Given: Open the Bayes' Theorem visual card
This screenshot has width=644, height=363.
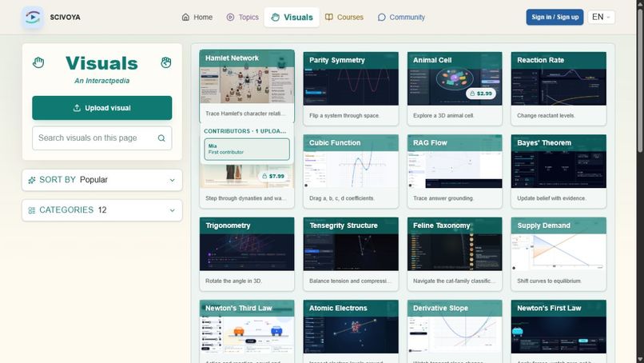Looking at the screenshot, I should [x=559, y=171].
